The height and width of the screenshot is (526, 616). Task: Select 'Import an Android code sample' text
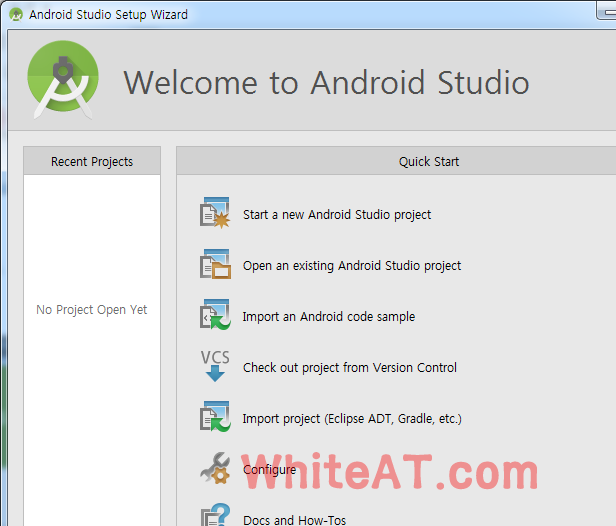pyautogui.click(x=329, y=317)
